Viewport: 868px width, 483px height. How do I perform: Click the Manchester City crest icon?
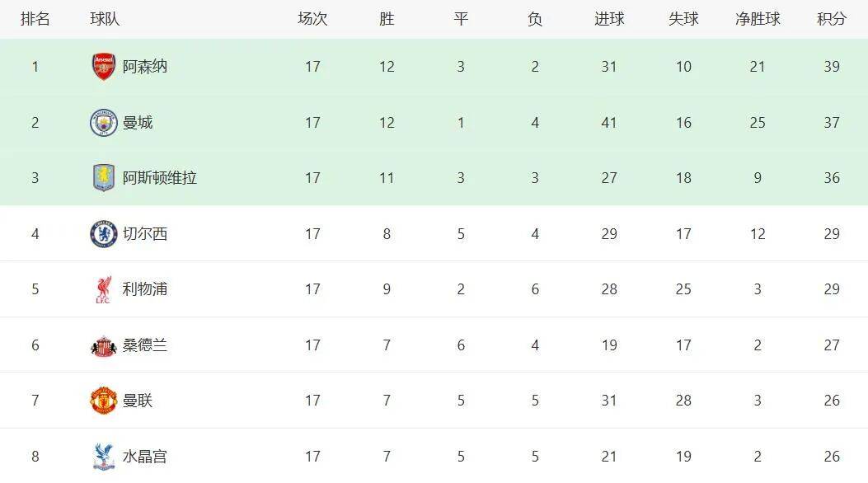click(104, 123)
